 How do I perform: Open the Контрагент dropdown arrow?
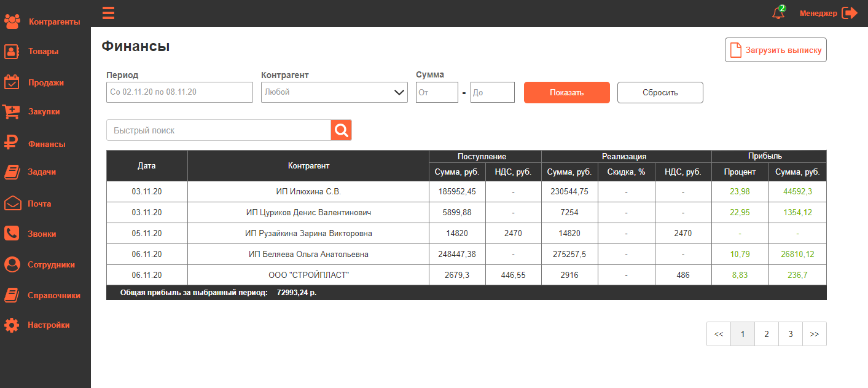point(399,93)
